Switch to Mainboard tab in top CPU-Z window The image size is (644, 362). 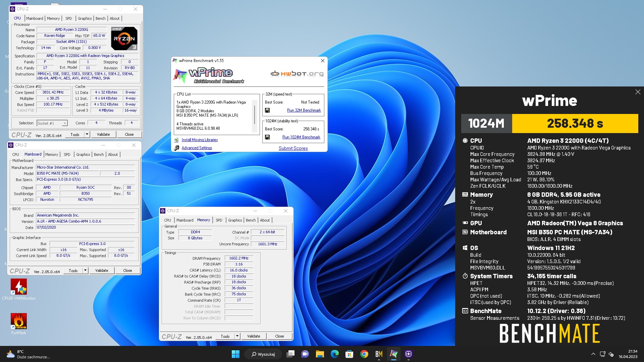[x=35, y=18]
